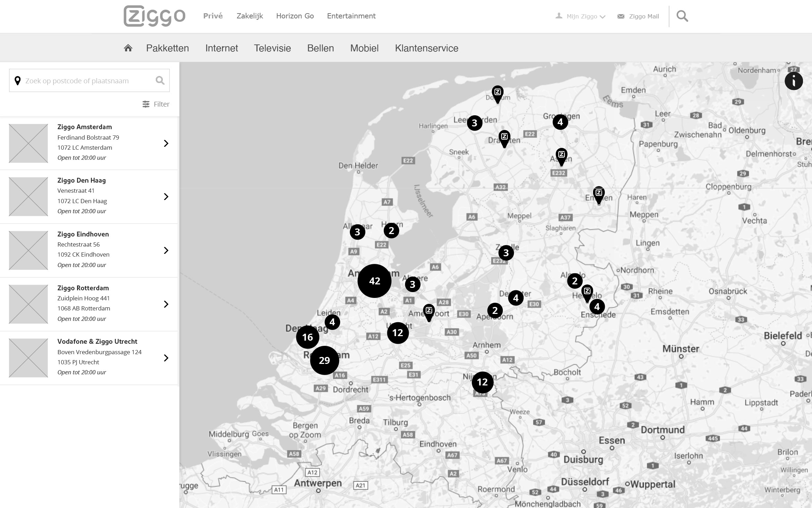Open Ziggo Amsterdam store details arrow

(166, 143)
